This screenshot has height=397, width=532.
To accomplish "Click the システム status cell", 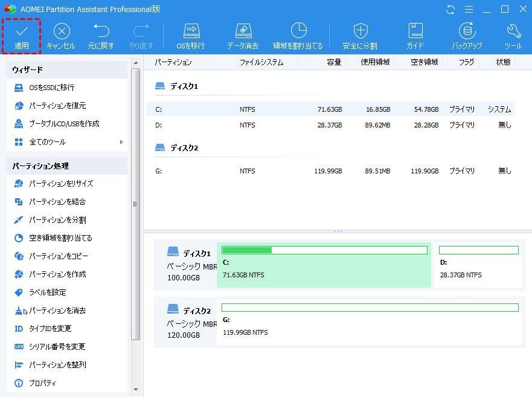I will (499, 109).
